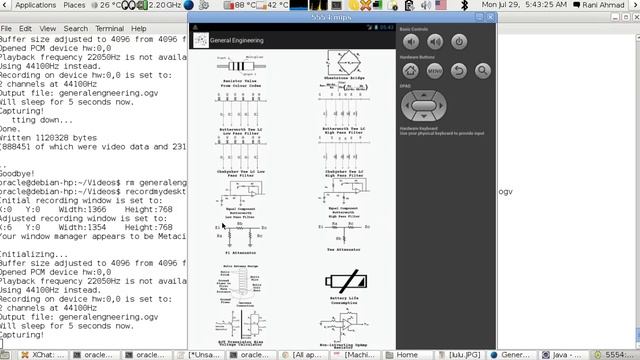Click emulator volume down button
The height and width of the screenshot is (360, 640).
(411, 42)
